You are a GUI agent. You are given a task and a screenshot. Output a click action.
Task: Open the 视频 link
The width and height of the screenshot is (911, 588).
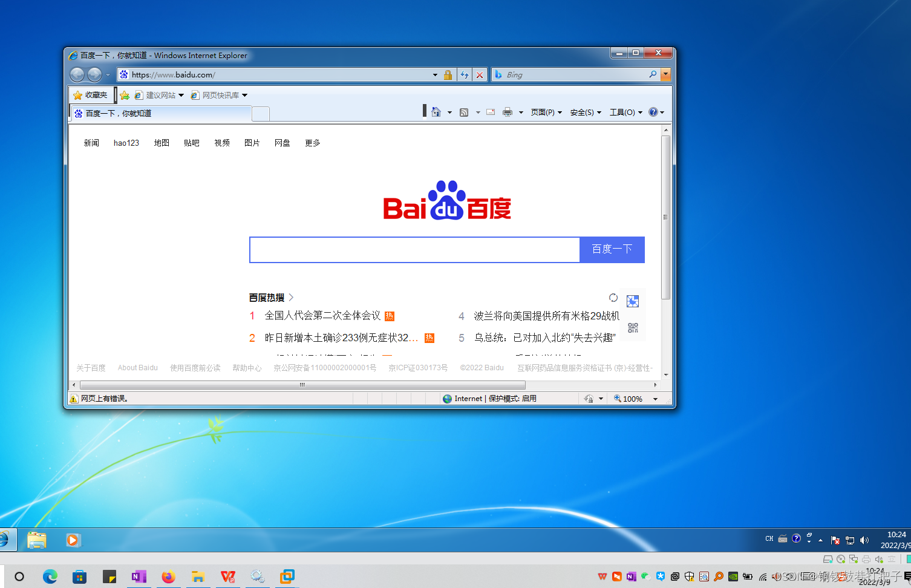coord(222,143)
